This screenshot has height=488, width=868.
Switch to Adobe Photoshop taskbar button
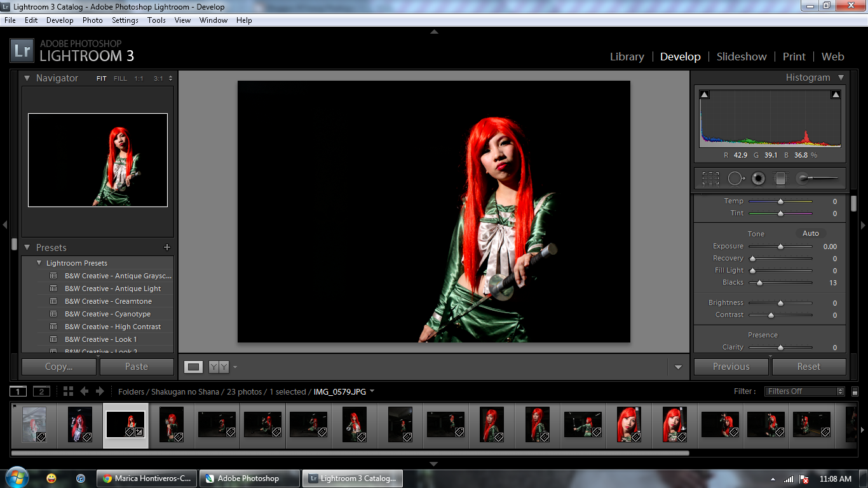[248, 478]
